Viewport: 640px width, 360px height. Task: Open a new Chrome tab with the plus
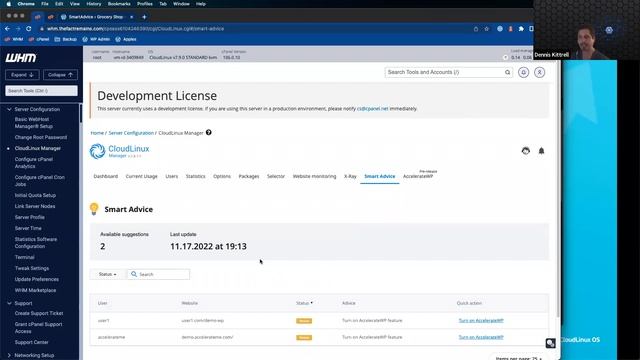point(144,17)
